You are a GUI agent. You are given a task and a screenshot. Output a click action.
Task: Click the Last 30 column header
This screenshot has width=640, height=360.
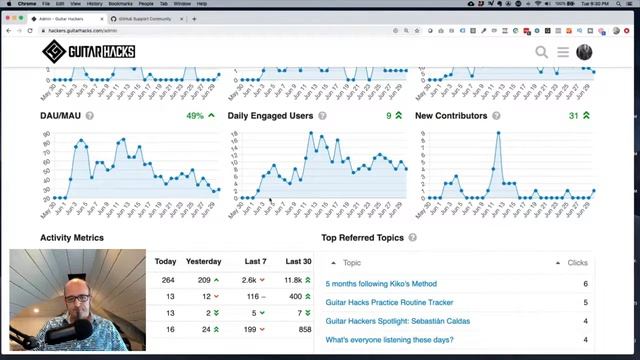pyautogui.click(x=298, y=261)
